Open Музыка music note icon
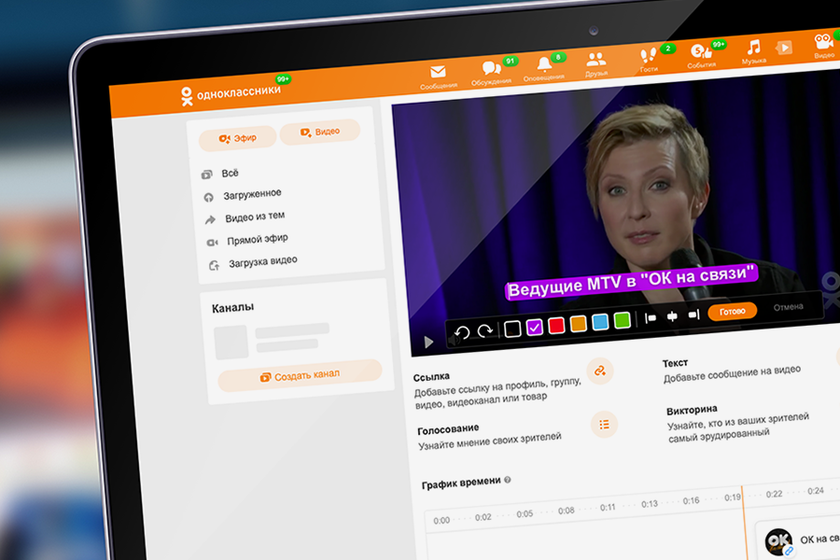This screenshot has height=560, width=840. coord(753,47)
